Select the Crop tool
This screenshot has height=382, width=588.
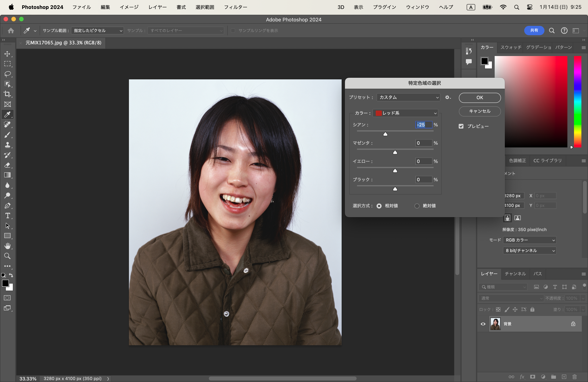7,94
